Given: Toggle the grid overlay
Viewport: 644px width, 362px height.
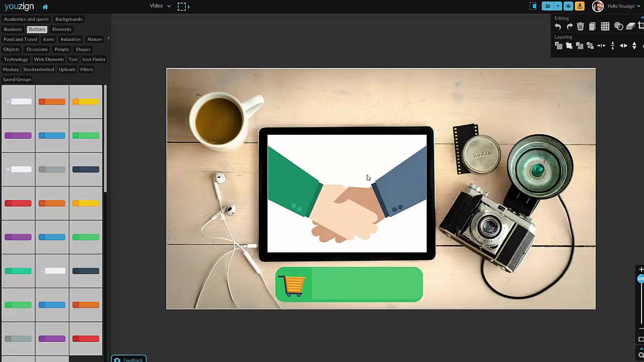Looking at the screenshot, I should [605, 27].
